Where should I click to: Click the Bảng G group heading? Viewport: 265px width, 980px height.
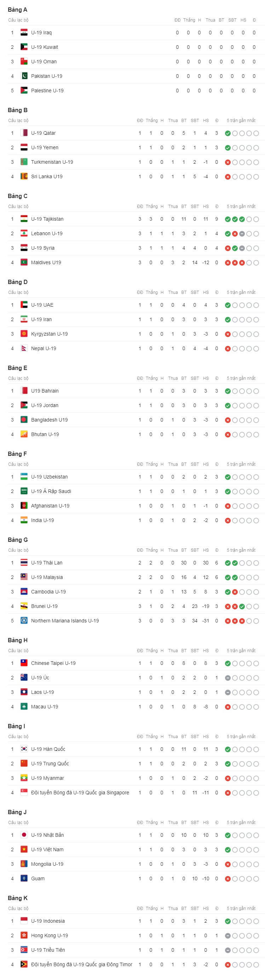click(x=18, y=540)
